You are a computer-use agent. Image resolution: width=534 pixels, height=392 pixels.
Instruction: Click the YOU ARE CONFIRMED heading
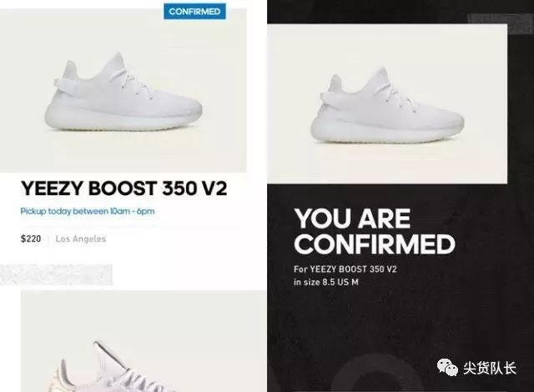(375, 231)
